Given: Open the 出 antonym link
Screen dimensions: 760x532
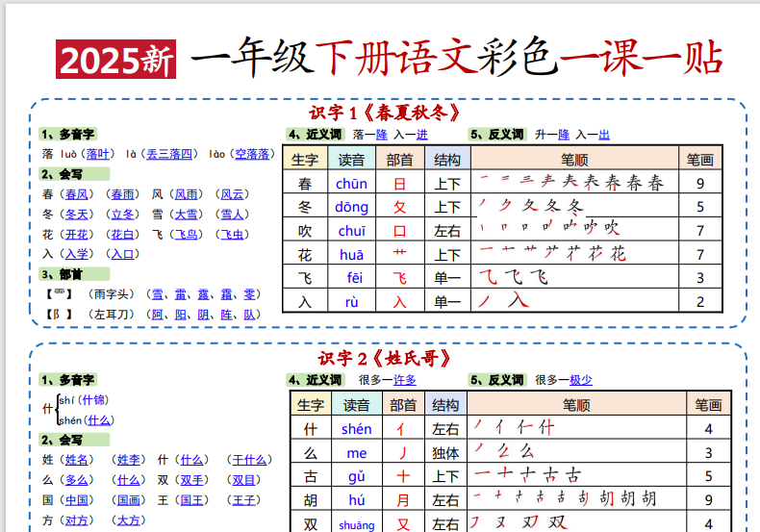Looking at the screenshot, I should tap(604, 135).
